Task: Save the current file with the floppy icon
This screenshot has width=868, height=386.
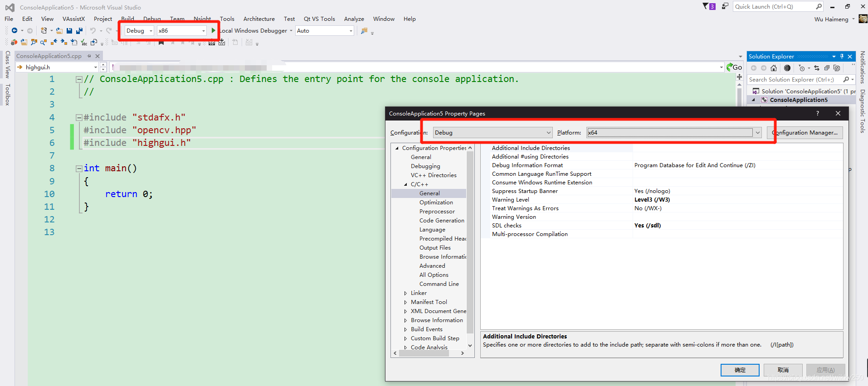Action: pyautogui.click(x=69, y=30)
